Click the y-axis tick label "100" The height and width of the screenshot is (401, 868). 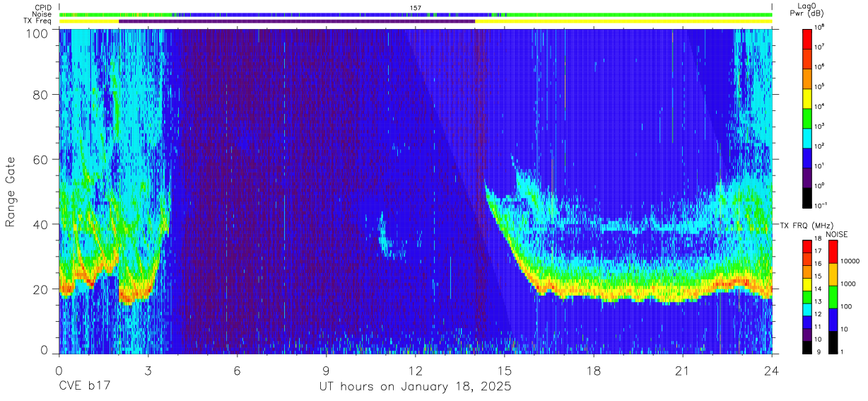(x=38, y=34)
